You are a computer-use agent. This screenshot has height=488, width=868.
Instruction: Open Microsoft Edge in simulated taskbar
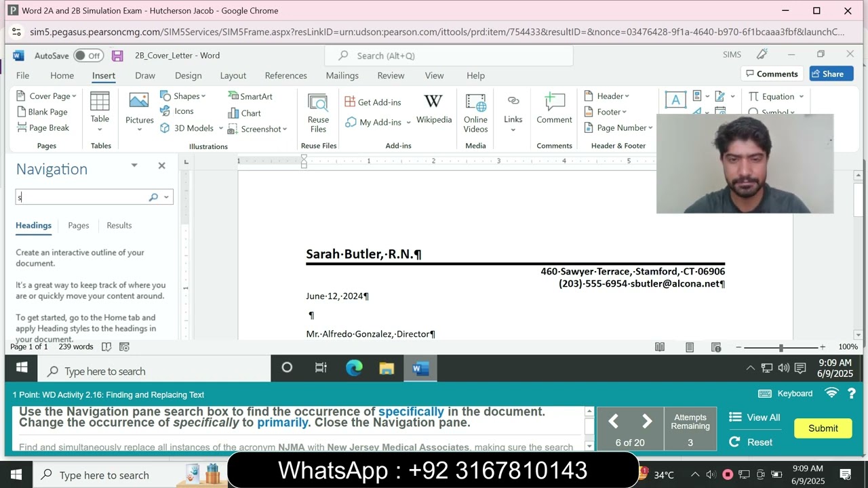[x=354, y=368]
